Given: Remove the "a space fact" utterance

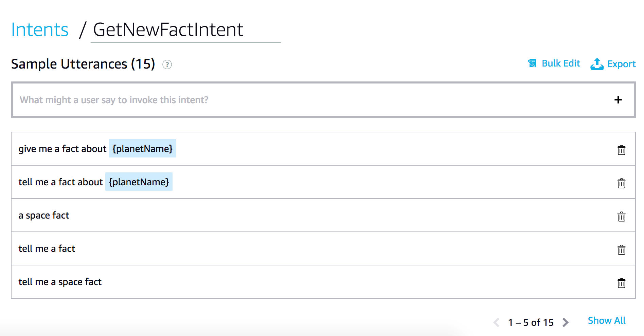Looking at the screenshot, I should (621, 216).
